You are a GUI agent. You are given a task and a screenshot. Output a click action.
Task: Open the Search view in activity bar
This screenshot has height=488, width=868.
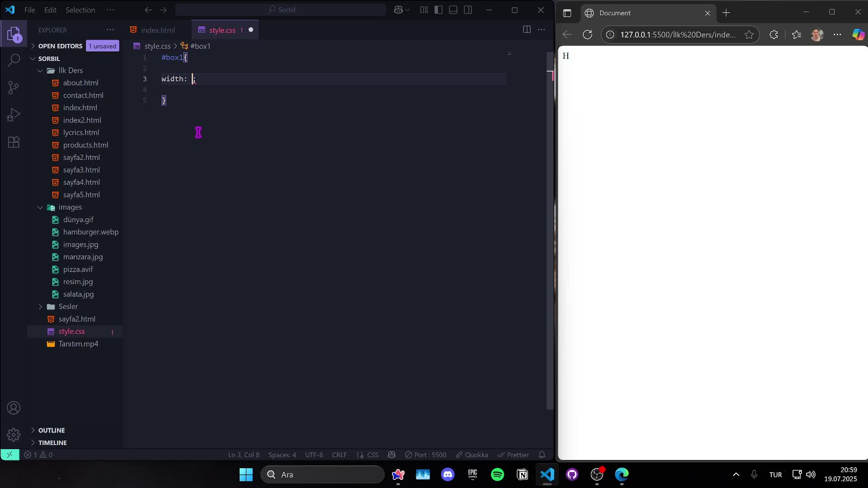coord(14,60)
